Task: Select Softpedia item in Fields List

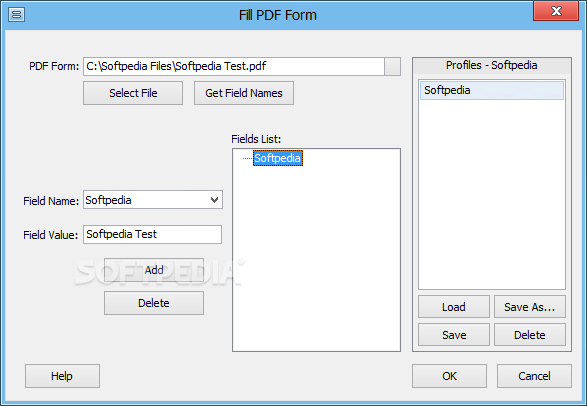Action: [278, 158]
